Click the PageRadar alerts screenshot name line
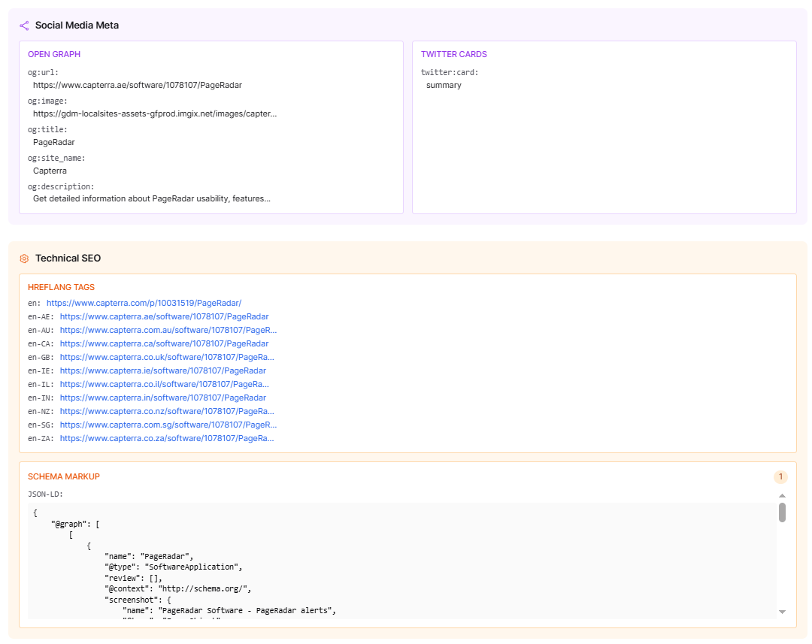 click(229, 610)
